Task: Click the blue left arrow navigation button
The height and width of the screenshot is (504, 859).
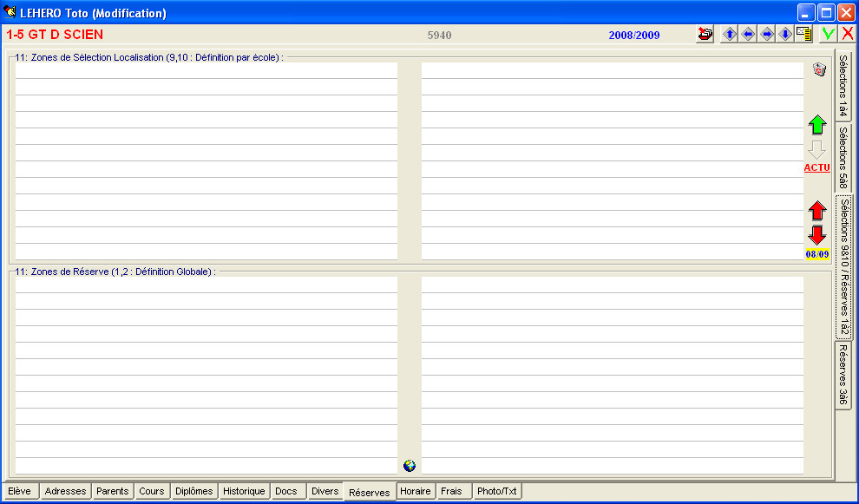Action: (x=748, y=35)
